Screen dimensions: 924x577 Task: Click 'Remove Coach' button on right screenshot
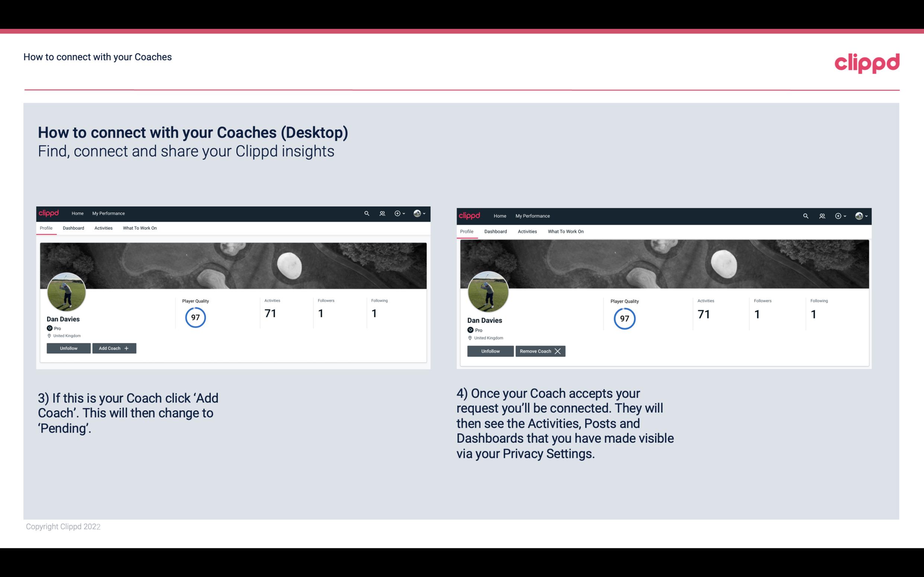coord(539,351)
